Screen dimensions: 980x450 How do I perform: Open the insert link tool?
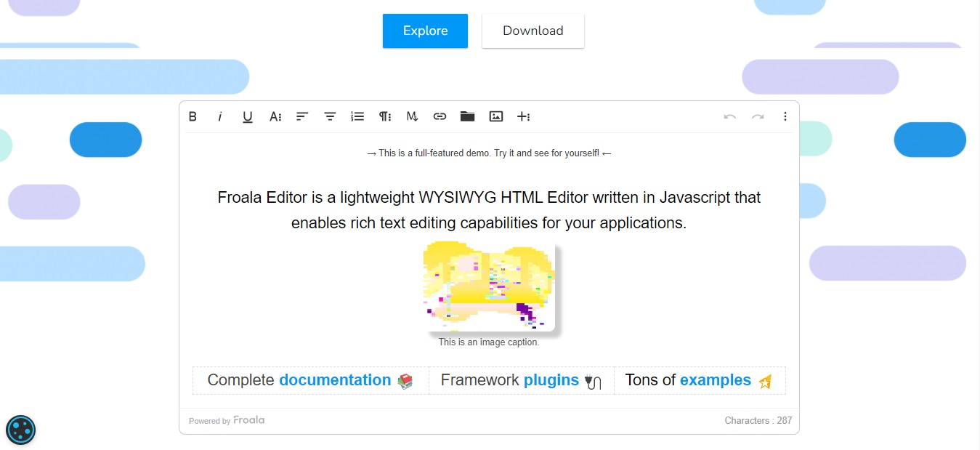[x=440, y=116]
